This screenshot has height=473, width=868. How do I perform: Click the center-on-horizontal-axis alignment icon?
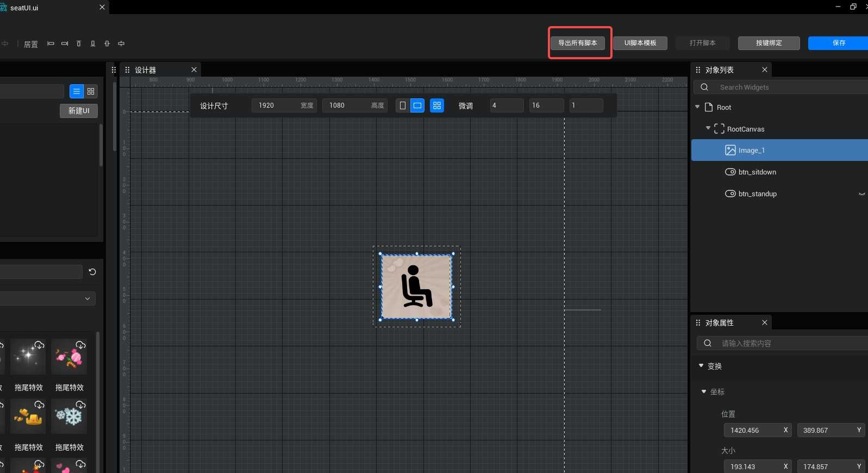(121, 43)
